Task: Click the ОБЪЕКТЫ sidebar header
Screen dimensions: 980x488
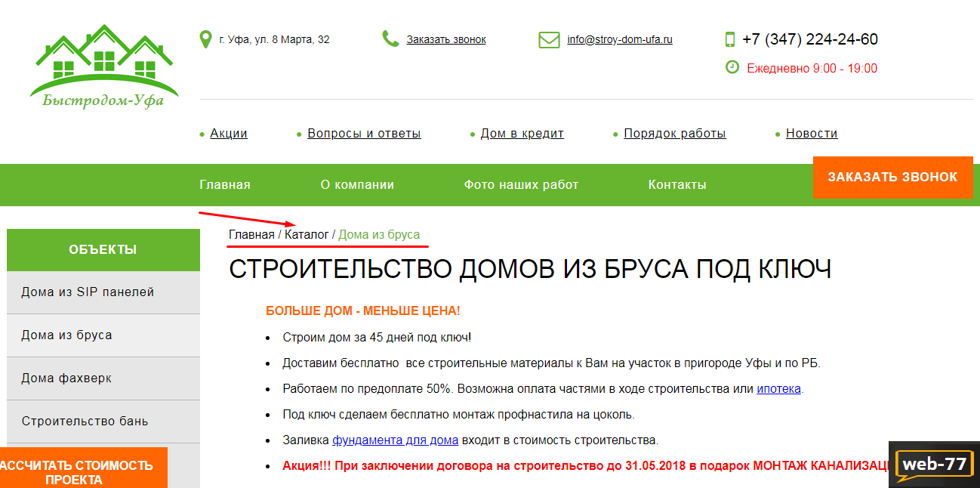Action: tap(103, 249)
